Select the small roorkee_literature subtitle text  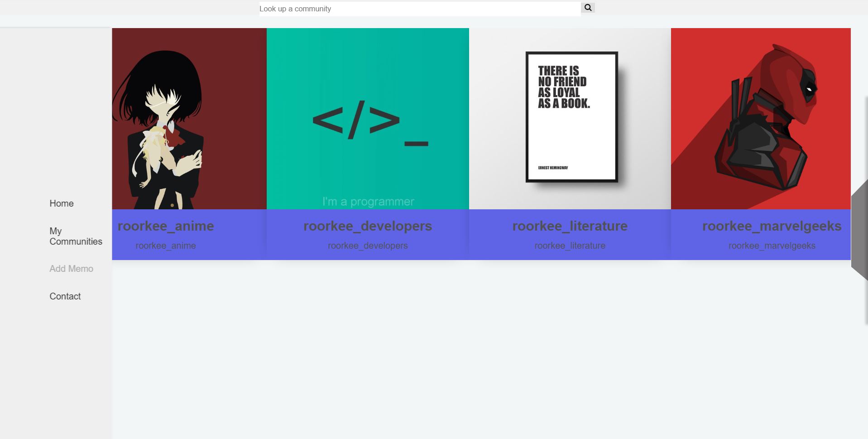[x=570, y=246]
